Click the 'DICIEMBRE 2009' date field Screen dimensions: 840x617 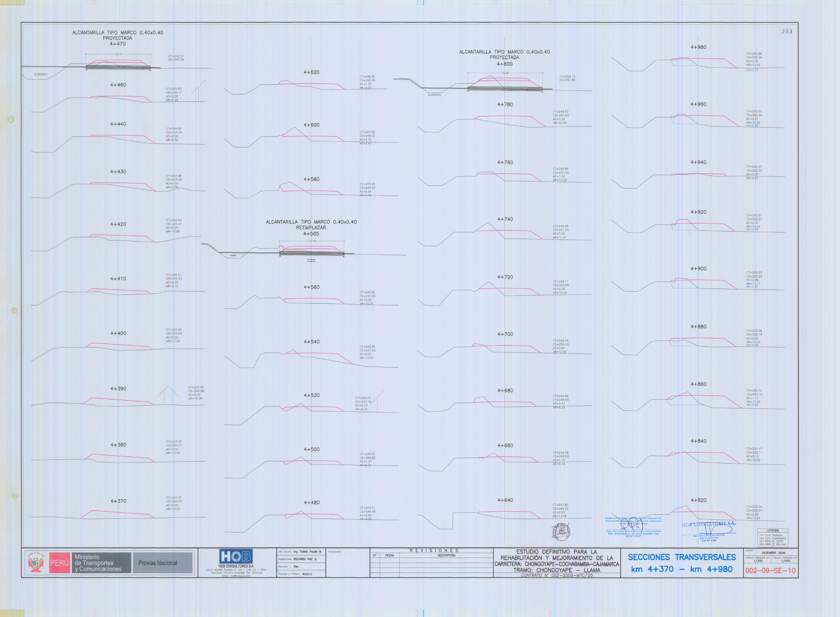pos(773,553)
